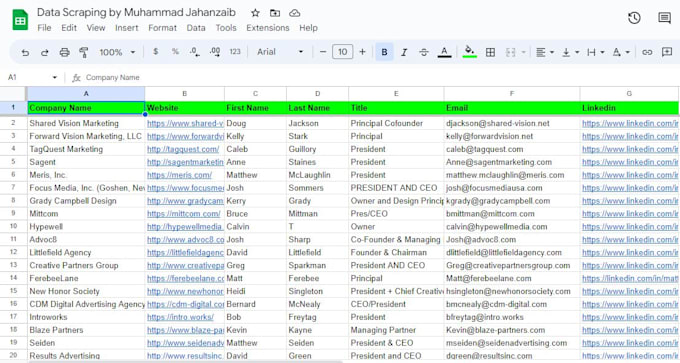
Task: Open the Google Sheets home icon
Action: tap(20, 20)
